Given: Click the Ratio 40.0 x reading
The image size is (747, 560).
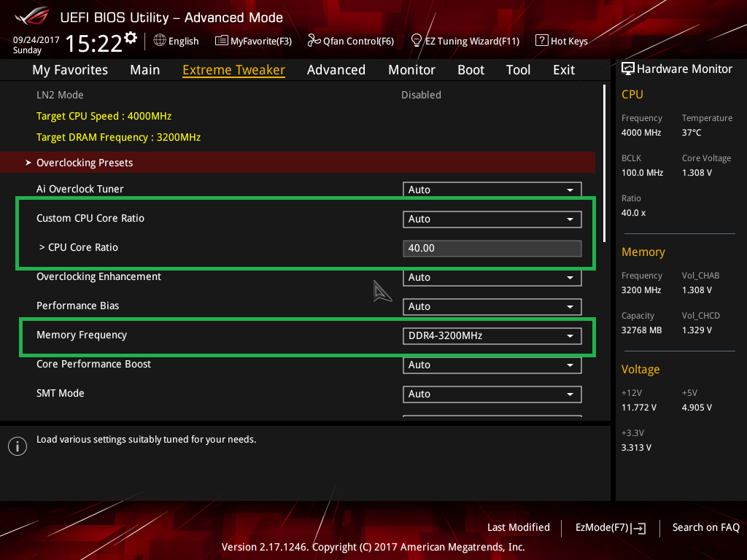Looking at the screenshot, I should [x=634, y=213].
